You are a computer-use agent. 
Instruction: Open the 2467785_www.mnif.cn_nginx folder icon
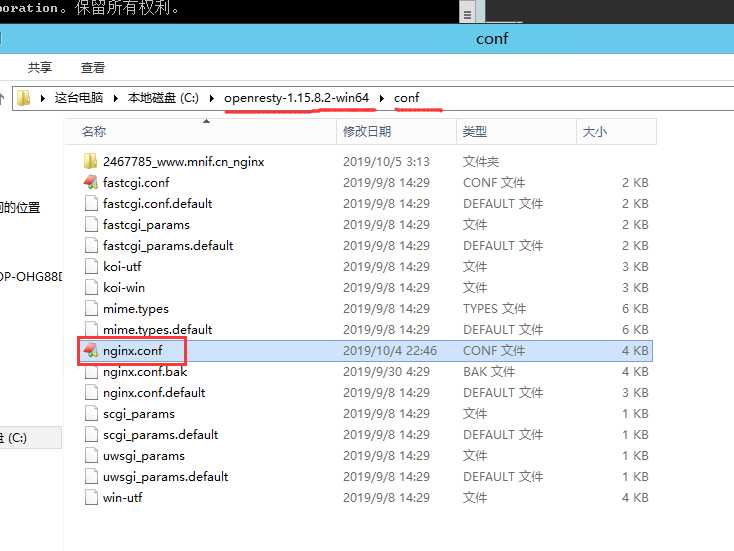(90, 161)
